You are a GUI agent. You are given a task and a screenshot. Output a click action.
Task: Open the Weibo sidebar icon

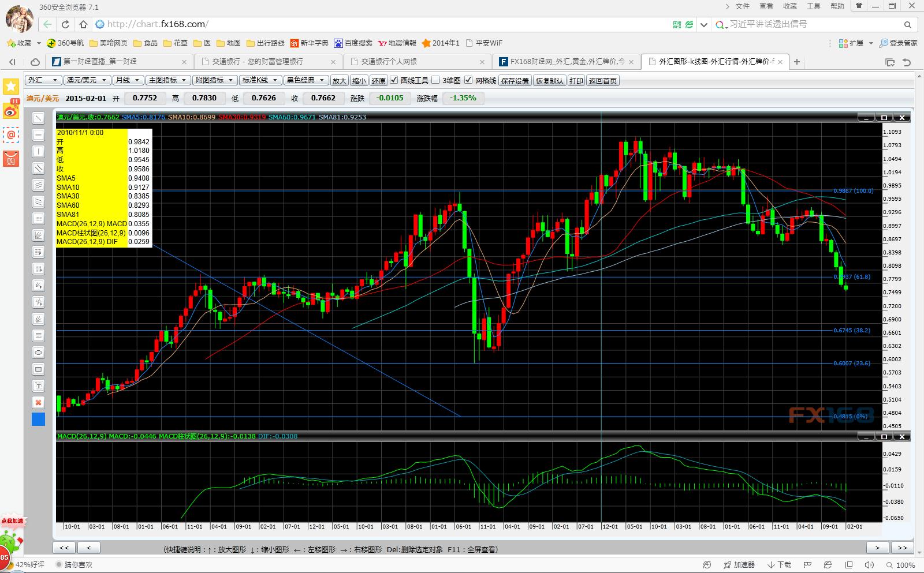click(x=11, y=111)
